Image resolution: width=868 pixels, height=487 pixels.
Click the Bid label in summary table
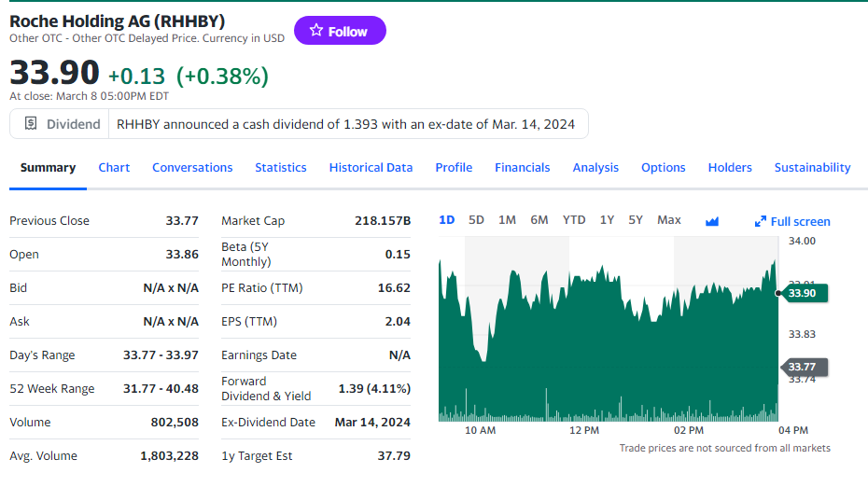tap(19, 288)
